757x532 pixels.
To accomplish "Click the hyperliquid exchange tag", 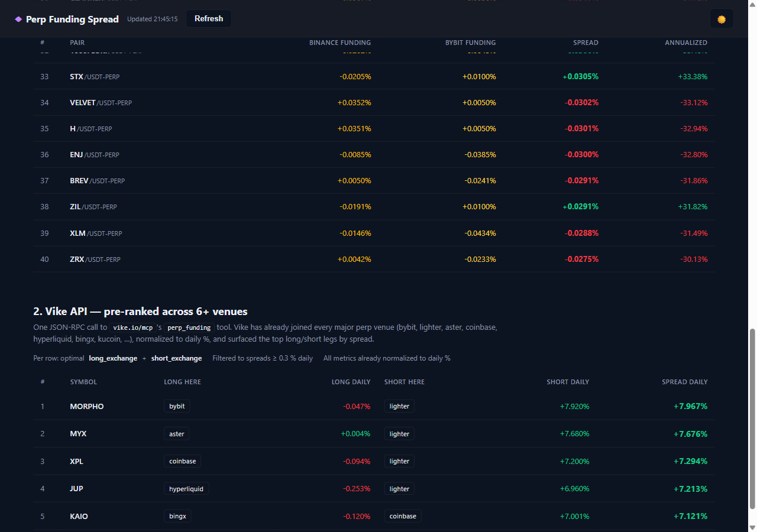I will 186,488.
